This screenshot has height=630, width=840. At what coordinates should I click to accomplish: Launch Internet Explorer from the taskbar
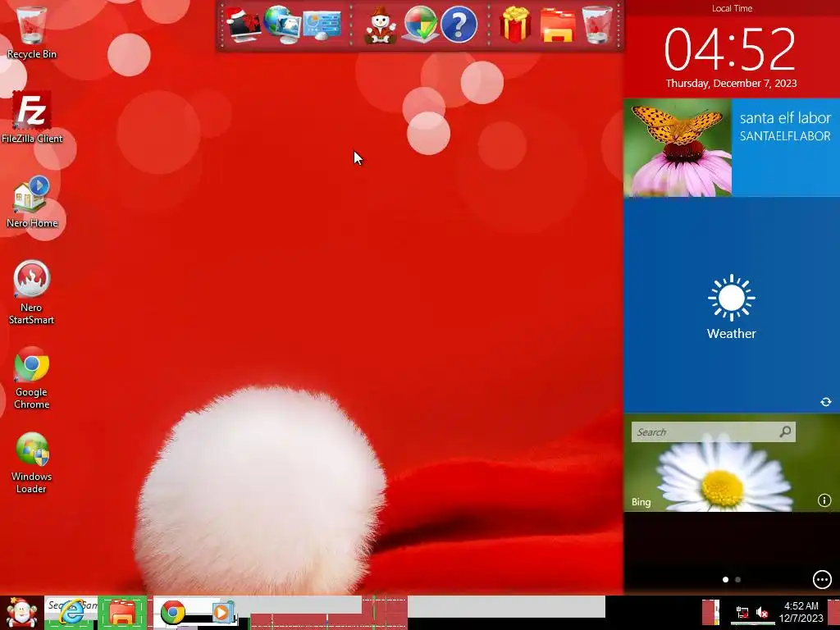71,613
